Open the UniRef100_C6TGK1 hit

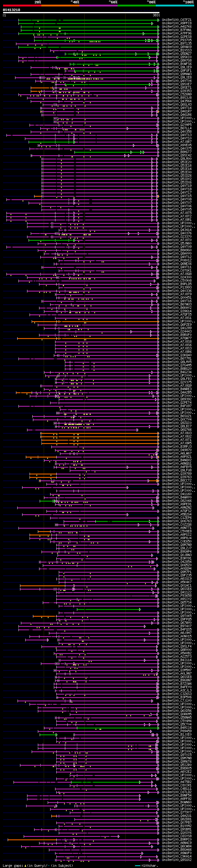(x=177, y=271)
